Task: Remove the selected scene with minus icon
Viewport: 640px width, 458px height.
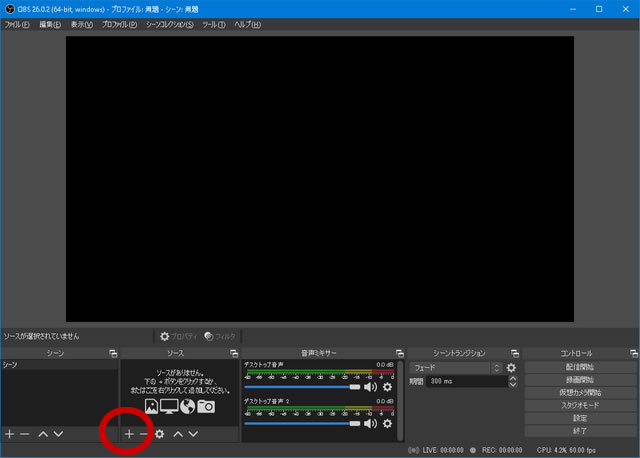Action: (x=25, y=434)
